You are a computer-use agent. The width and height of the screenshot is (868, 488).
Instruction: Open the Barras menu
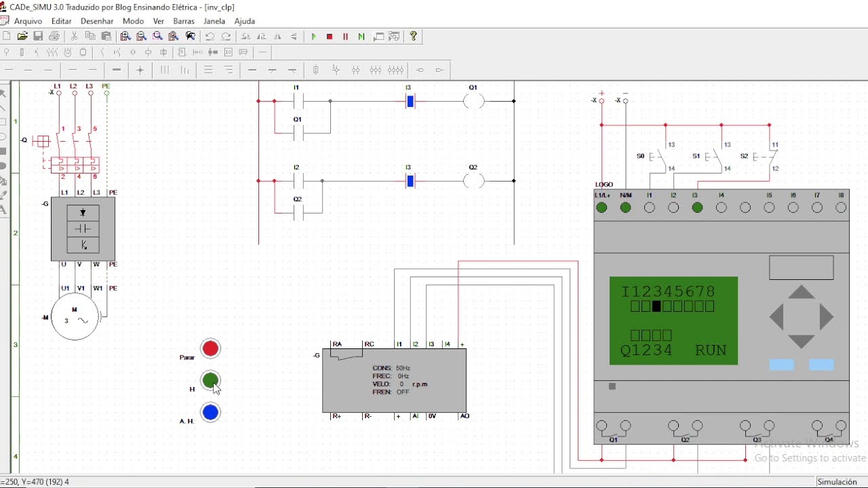(184, 21)
